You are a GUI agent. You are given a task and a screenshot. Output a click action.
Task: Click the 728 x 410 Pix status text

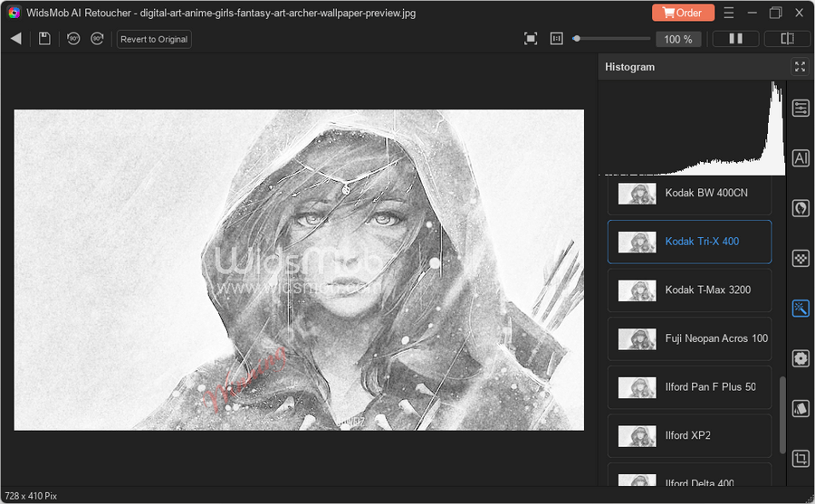pyautogui.click(x=31, y=496)
